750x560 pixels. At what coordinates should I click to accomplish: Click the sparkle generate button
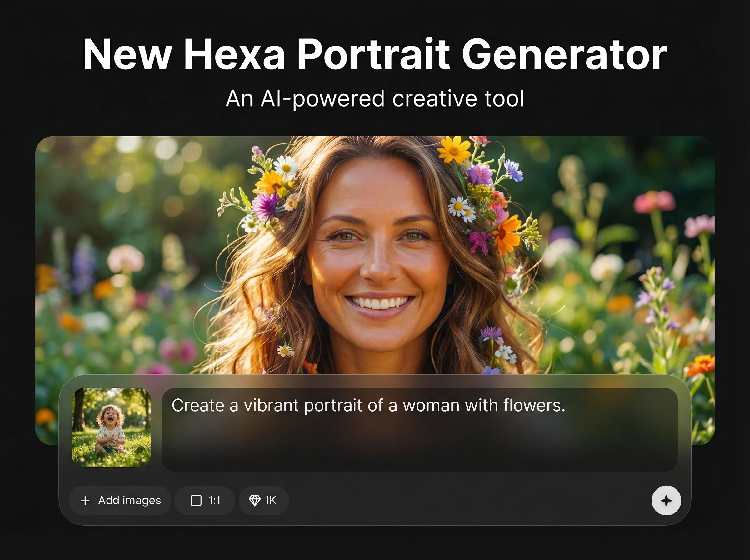666,500
